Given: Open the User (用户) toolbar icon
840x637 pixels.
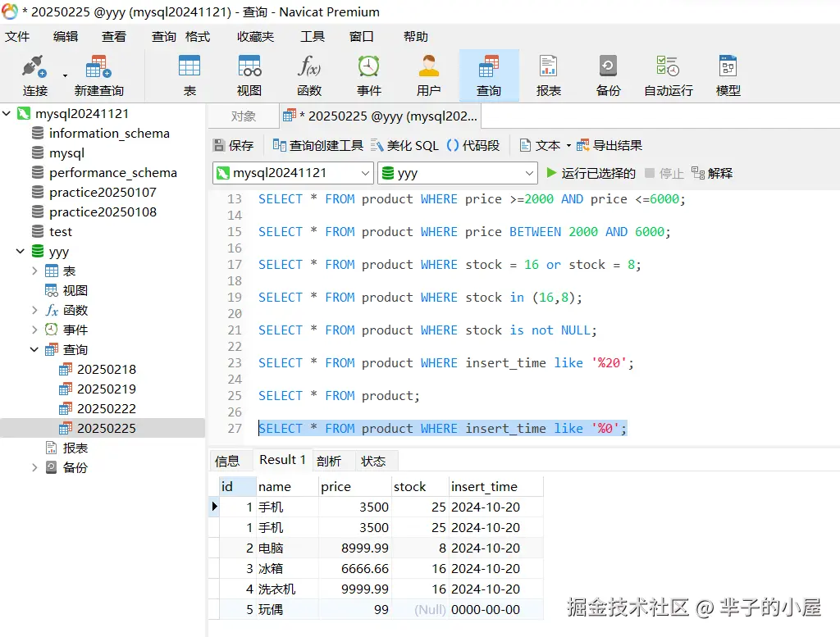Looking at the screenshot, I should [428, 75].
